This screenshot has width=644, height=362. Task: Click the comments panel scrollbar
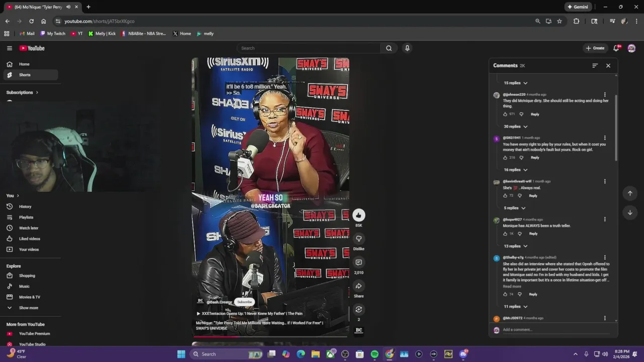click(x=616, y=128)
